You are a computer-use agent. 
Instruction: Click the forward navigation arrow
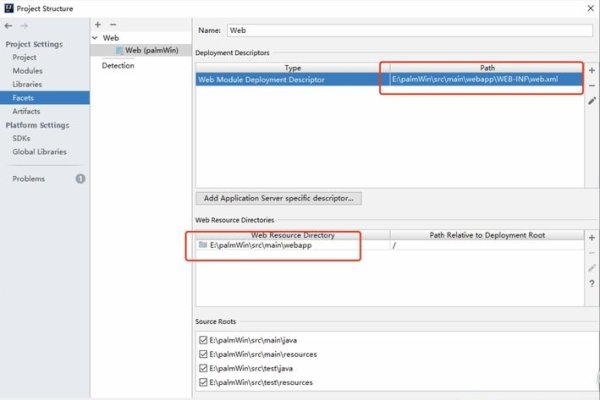23,25
